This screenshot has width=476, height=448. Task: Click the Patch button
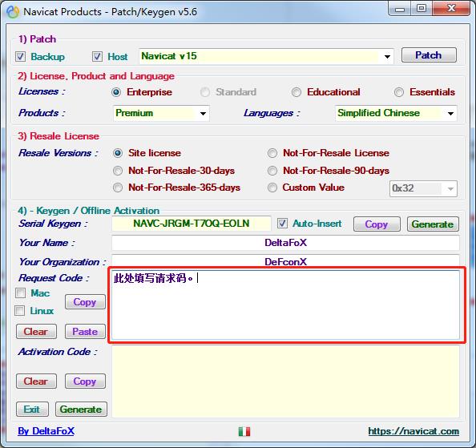(x=429, y=55)
